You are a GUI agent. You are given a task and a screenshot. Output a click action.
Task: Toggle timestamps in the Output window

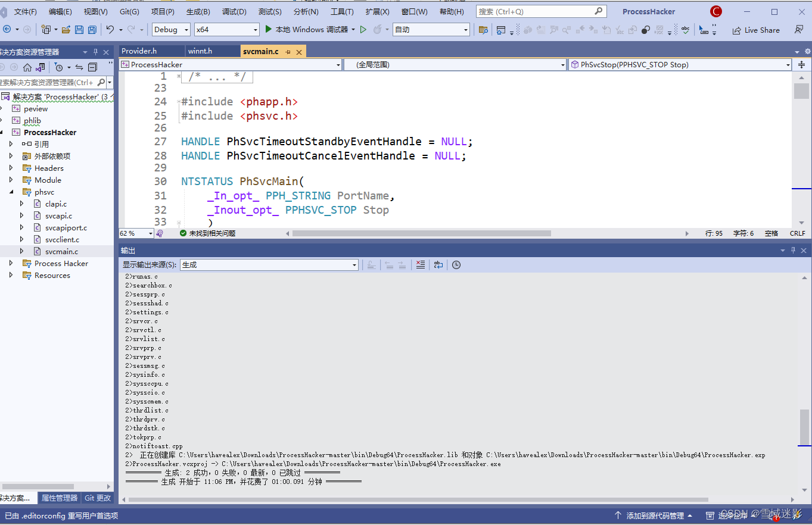(456, 264)
